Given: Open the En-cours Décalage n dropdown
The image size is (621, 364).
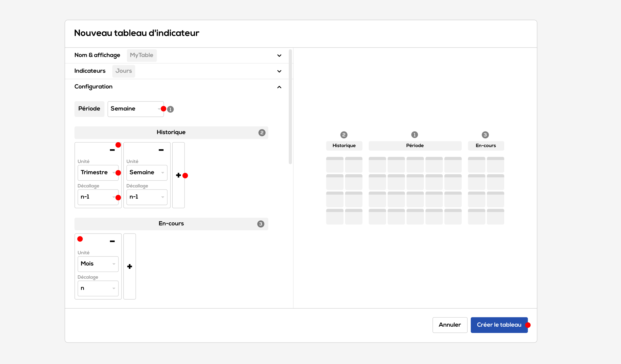Looking at the screenshot, I should (98, 288).
